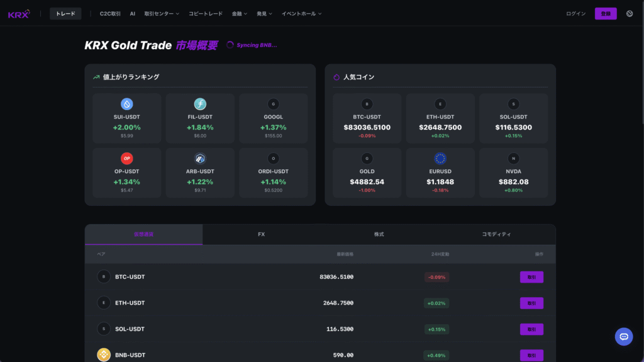The image size is (644, 362).
Task: Click the $2648.7500 ETH price card
Action: (440, 118)
